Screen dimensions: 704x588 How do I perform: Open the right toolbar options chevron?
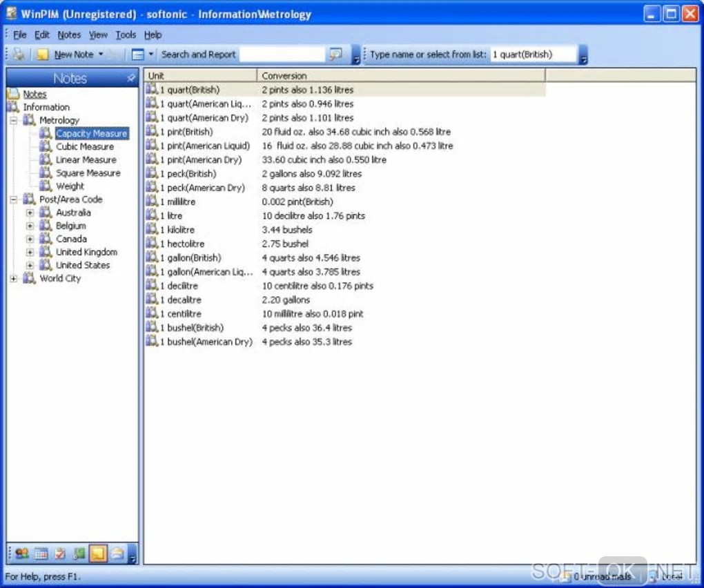(x=583, y=55)
